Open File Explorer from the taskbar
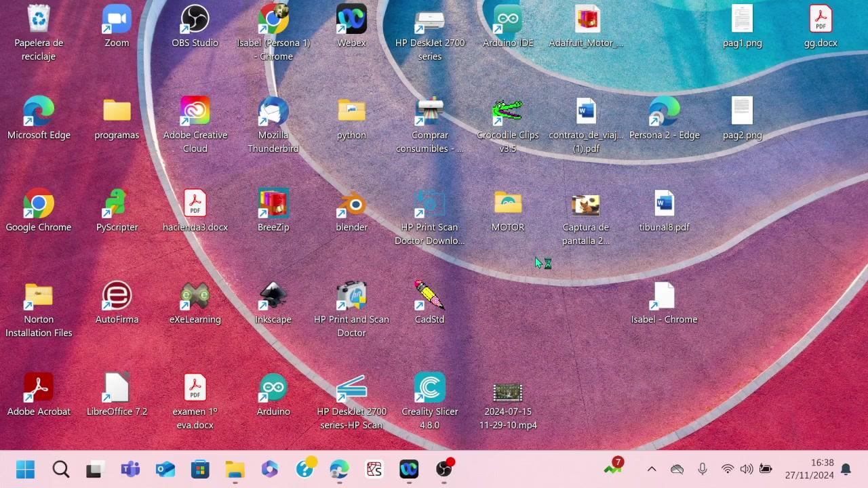 point(235,469)
